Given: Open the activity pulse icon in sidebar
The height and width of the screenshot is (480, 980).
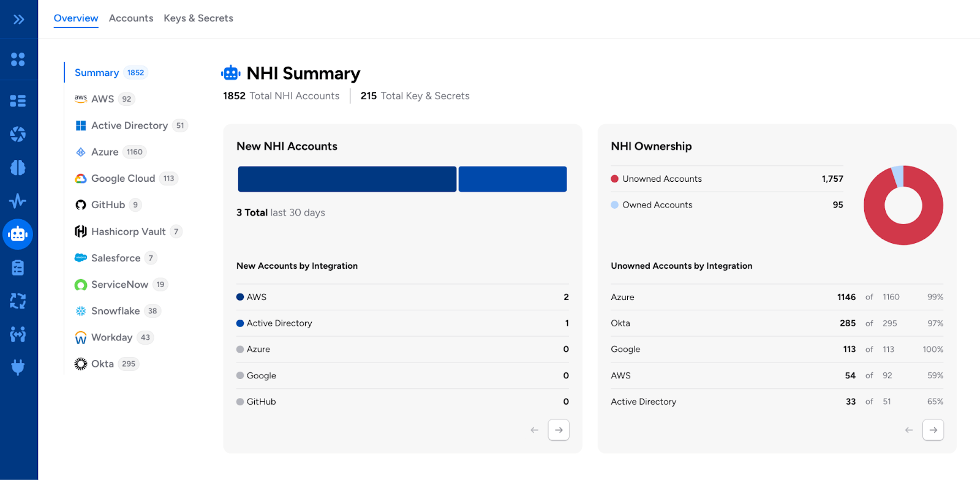Looking at the screenshot, I should point(18,201).
